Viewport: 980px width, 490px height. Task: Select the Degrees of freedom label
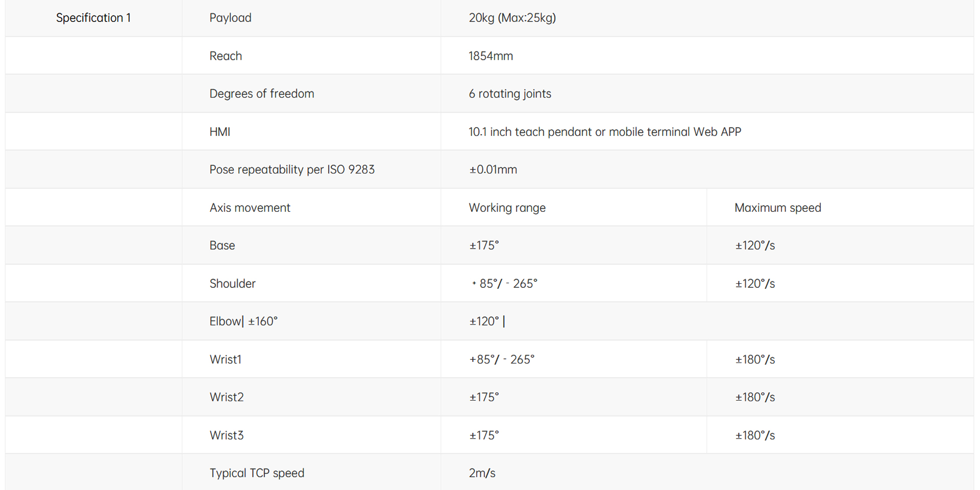click(x=261, y=94)
